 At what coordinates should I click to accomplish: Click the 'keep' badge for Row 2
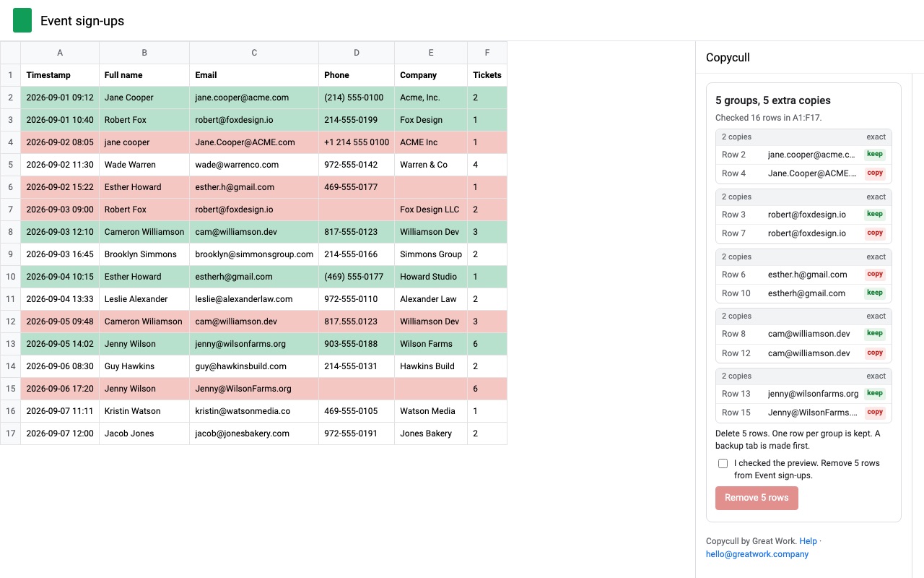point(875,154)
